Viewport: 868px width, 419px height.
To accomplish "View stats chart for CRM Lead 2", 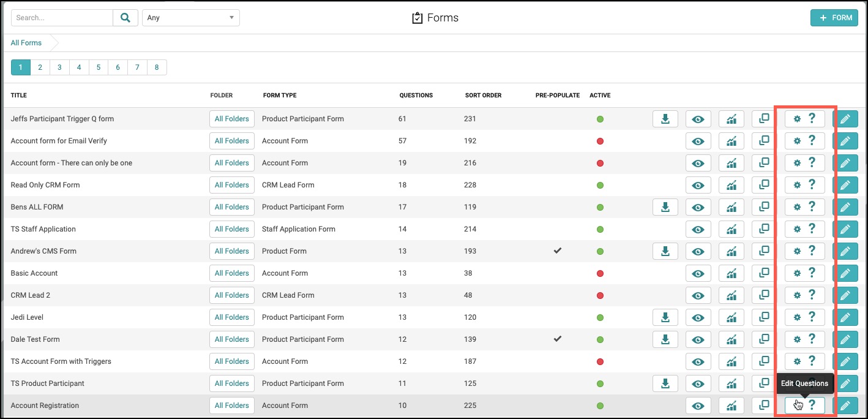I will [x=731, y=295].
